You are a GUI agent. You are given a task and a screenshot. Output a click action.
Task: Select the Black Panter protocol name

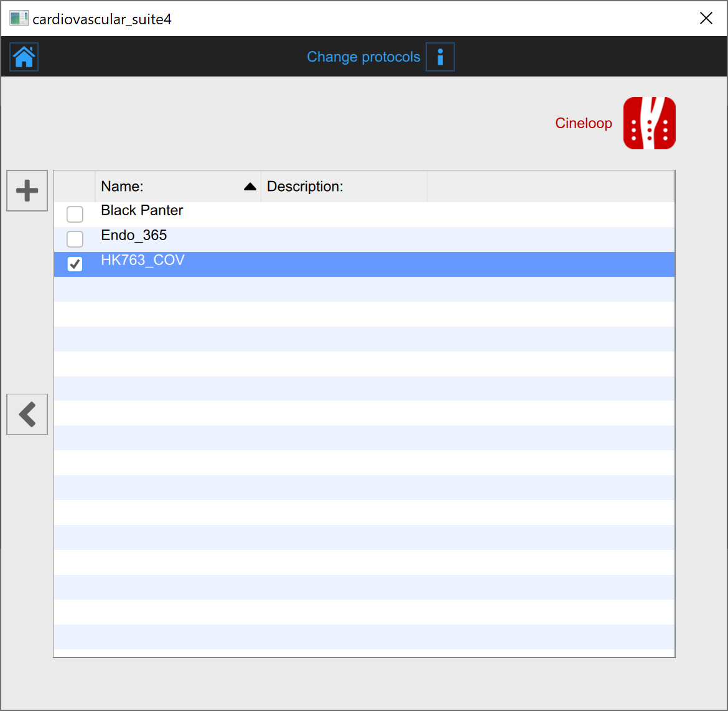tap(142, 210)
